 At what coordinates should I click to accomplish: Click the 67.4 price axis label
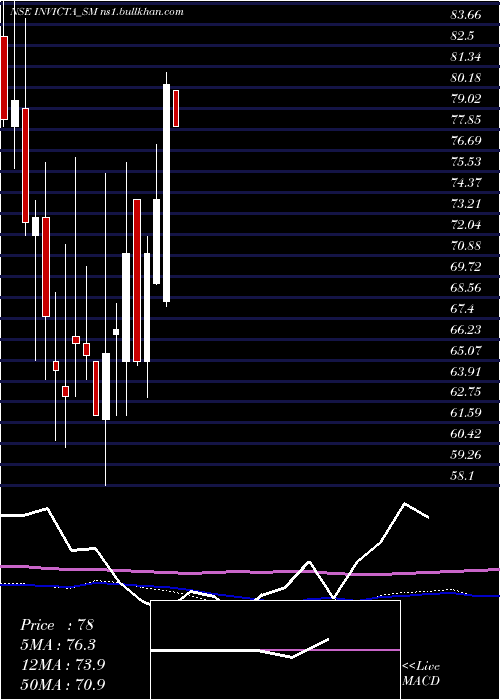pyautogui.click(x=462, y=308)
